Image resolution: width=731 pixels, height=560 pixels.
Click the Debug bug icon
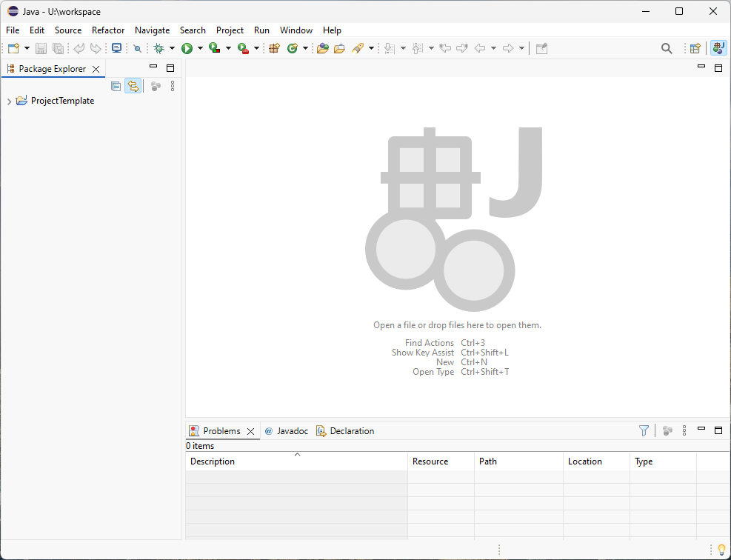click(158, 48)
